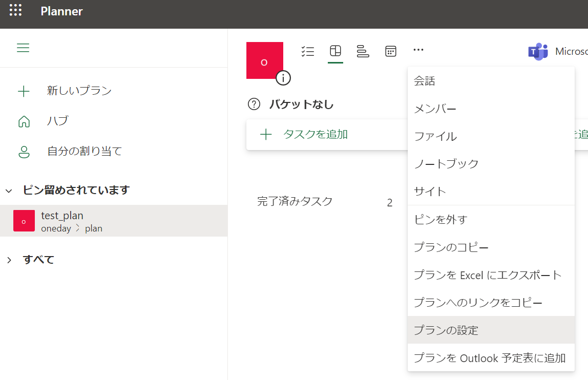
Task: Click the help icon beside バケットなし
Action: point(254,104)
